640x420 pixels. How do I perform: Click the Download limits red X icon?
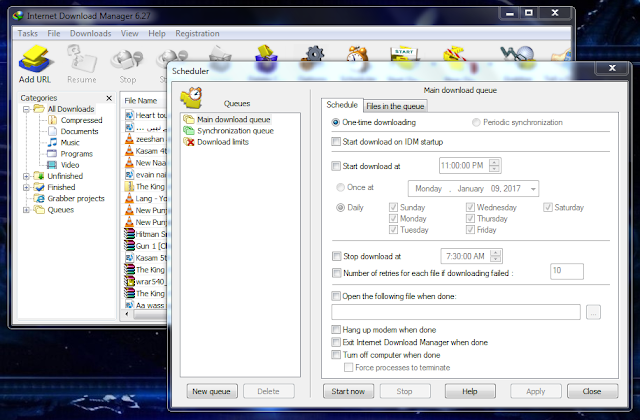click(189, 142)
